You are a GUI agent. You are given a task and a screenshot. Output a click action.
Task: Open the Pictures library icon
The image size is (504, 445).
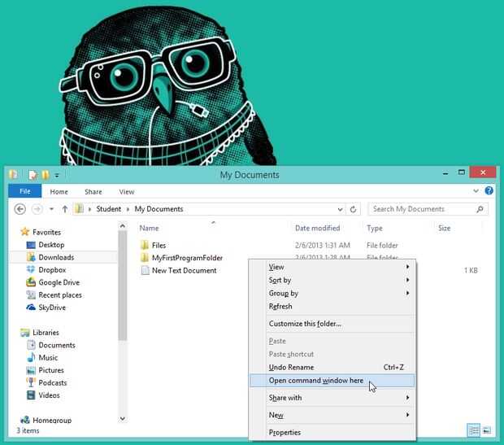coord(31,370)
